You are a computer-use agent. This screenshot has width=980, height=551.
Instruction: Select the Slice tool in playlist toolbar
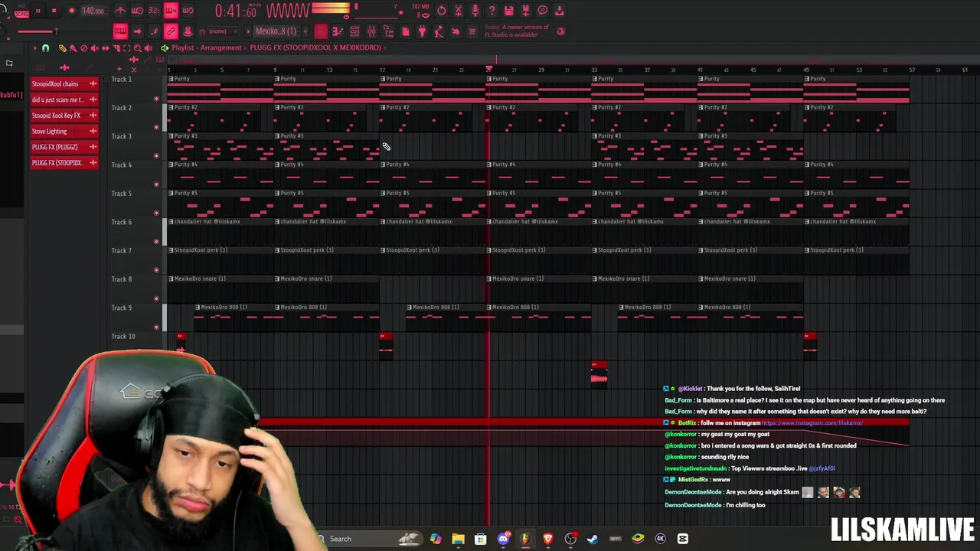(x=116, y=47)
